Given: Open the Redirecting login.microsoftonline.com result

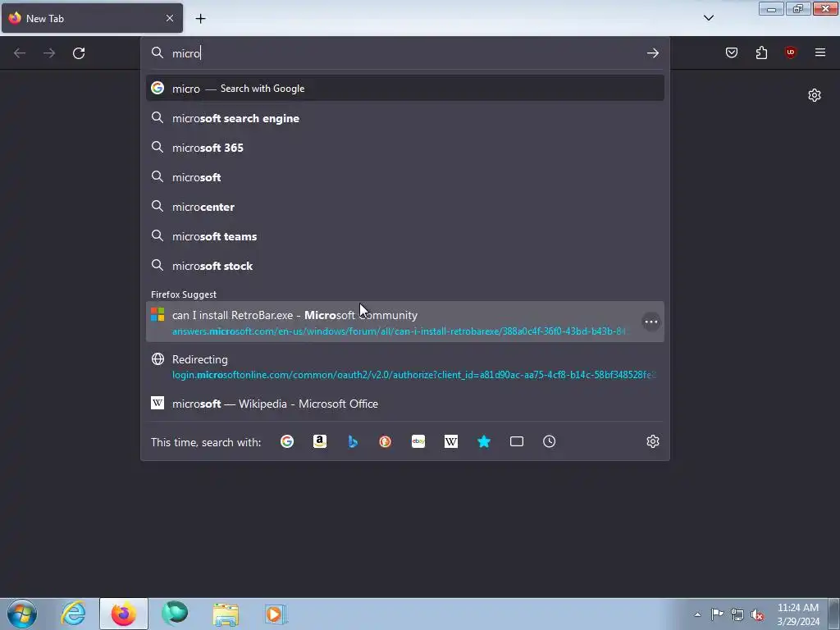Looking at the screenshot, I should 405,367.
